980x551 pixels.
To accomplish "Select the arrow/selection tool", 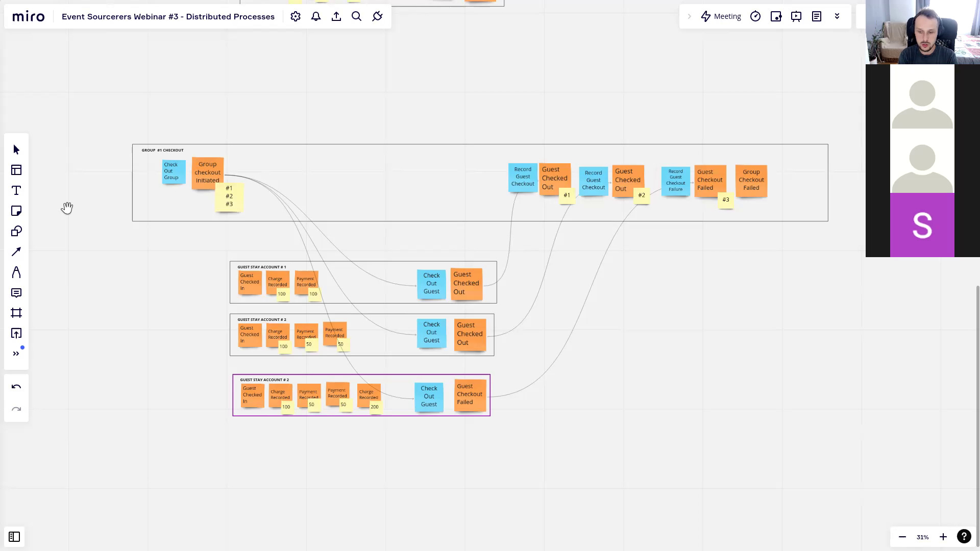I will (16, 149).
